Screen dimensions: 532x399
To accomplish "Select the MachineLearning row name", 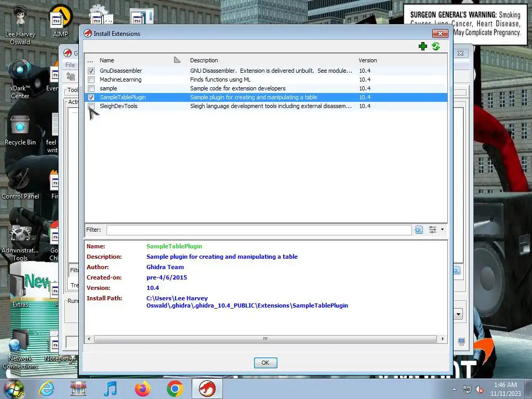I will [121, 79].
